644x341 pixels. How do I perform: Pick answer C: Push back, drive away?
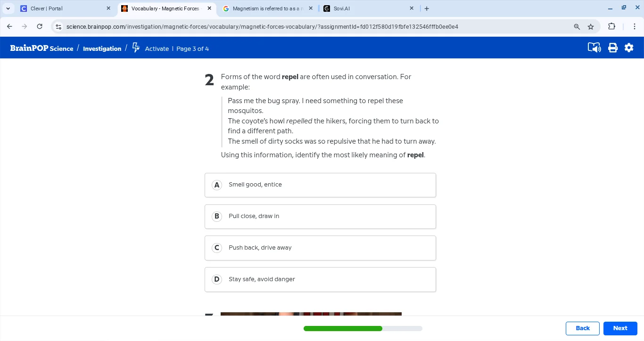point(320,248)
